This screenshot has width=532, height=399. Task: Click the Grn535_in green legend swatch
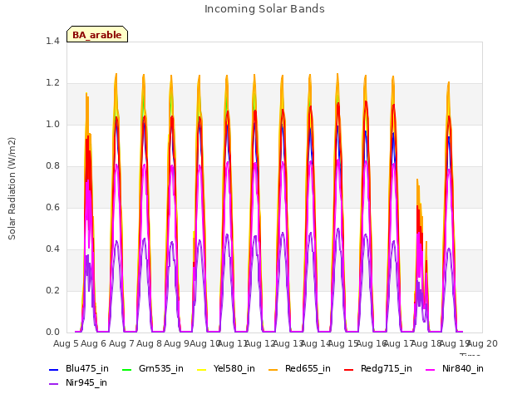coord(126,369)
